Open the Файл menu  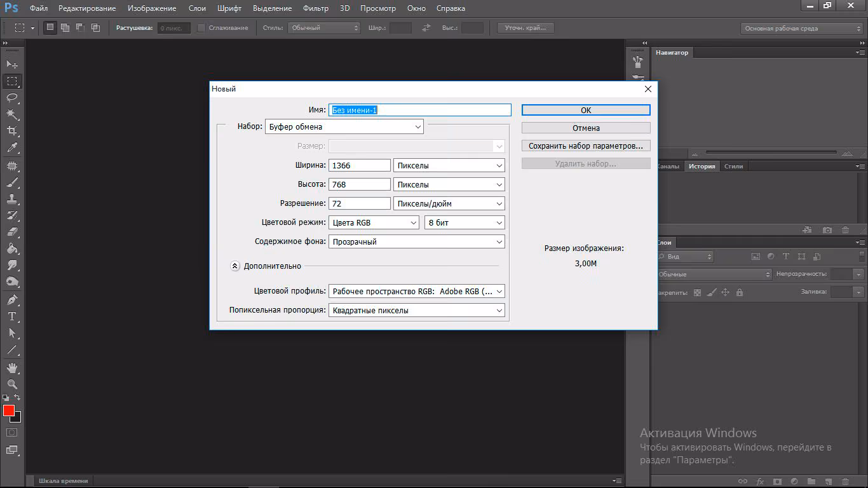(x=39, y=8)
